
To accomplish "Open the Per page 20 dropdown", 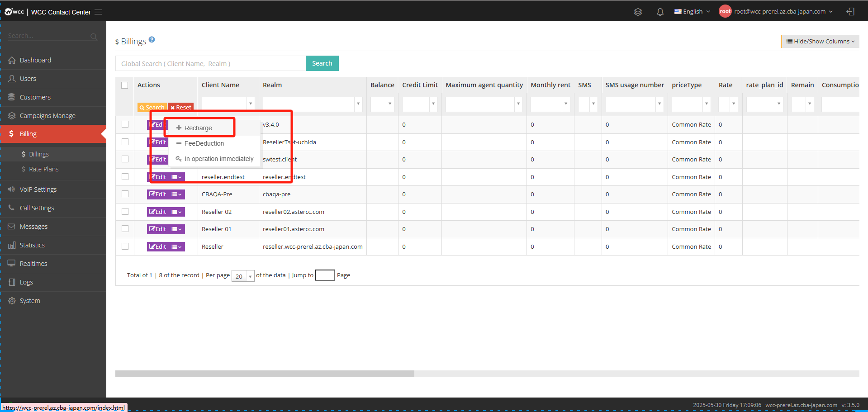I will pyautogui.click(x=243, y=276).
